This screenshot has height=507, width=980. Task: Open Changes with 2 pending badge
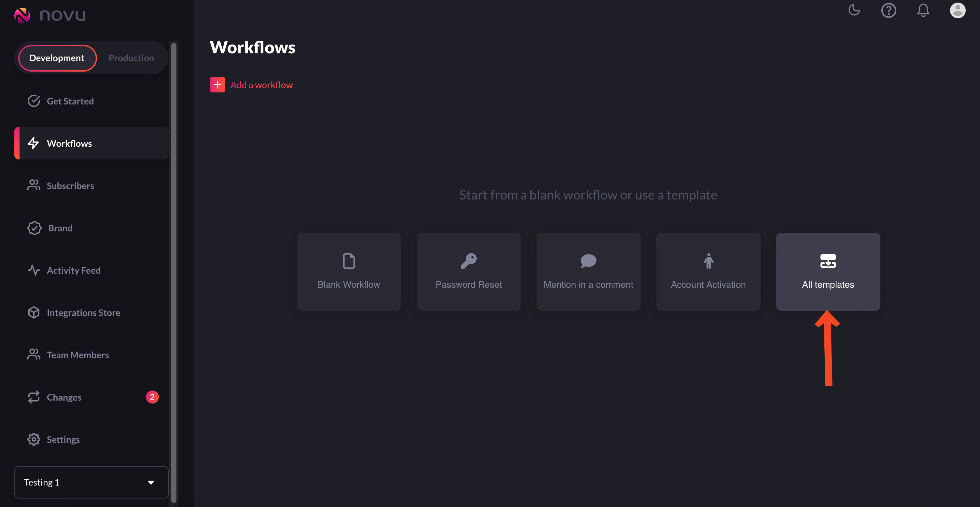64,397
